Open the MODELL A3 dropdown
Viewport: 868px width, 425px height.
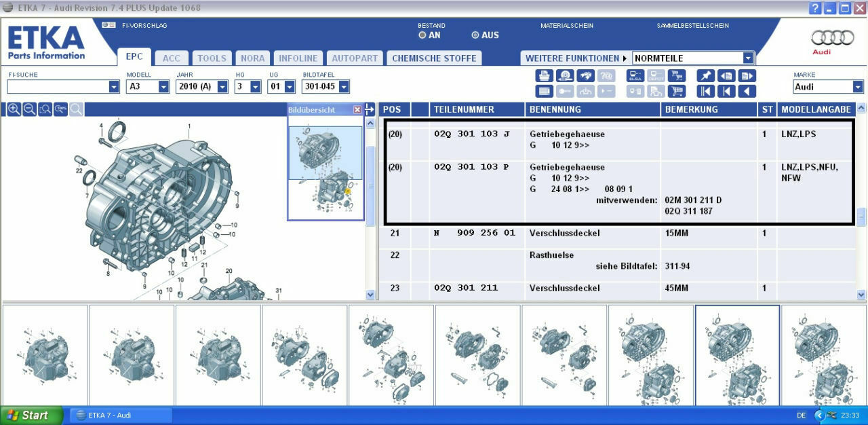tap(163, 87)
